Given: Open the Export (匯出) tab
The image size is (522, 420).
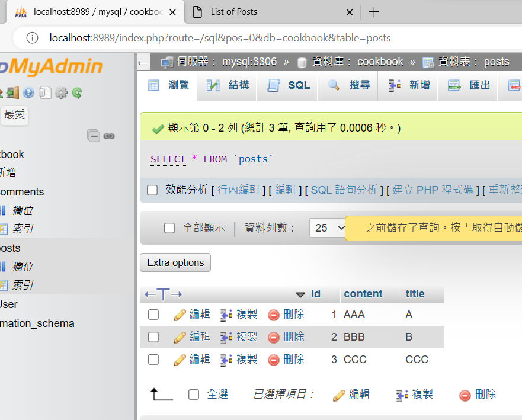Looking at the screenshot, I should tap(469, 85).
